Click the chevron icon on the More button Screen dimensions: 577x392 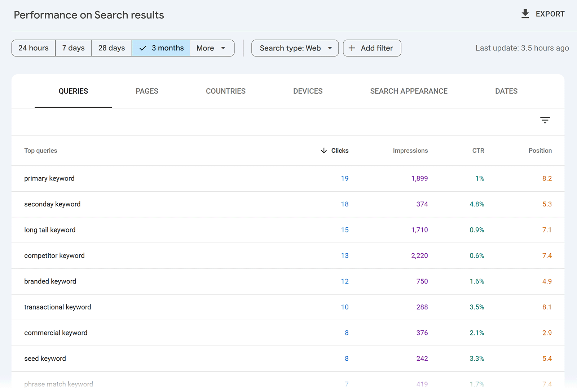coord(223,48)
